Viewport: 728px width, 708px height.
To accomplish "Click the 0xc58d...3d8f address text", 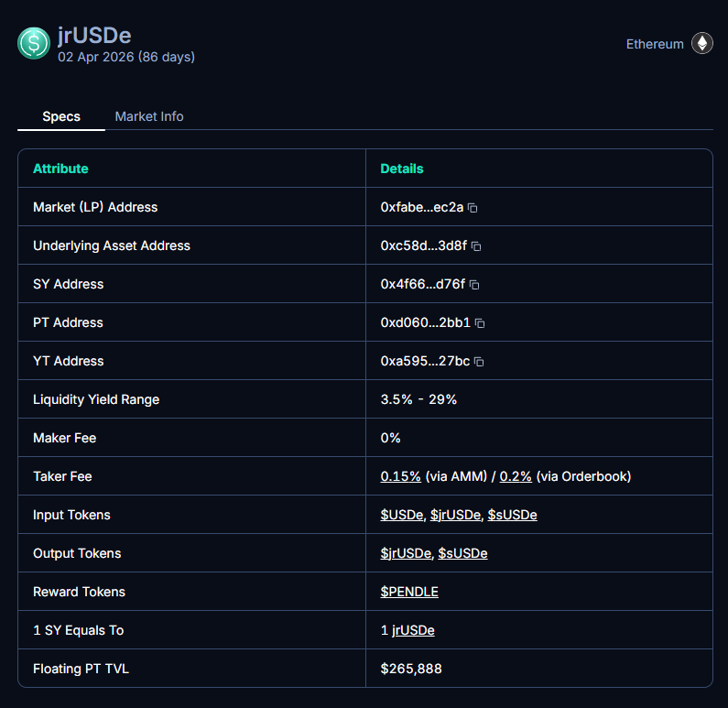I will pyautogui.click(x=424, y=245).
